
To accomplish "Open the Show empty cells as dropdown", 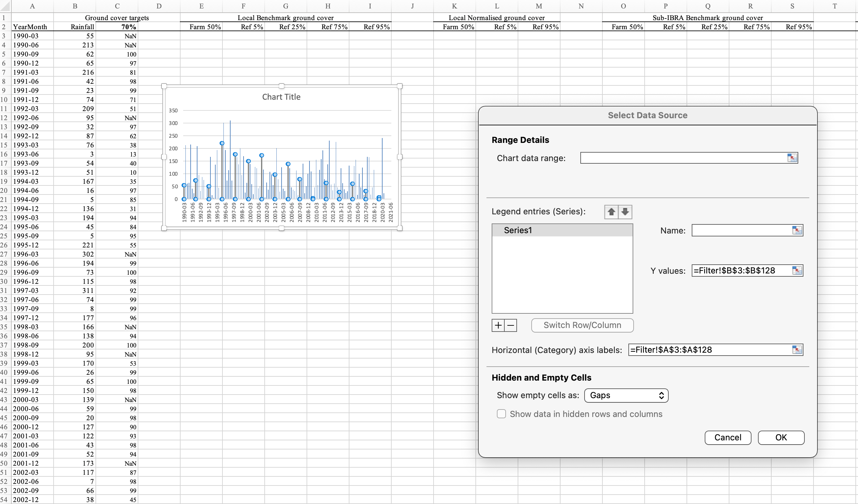I will (x=626, y=395).
